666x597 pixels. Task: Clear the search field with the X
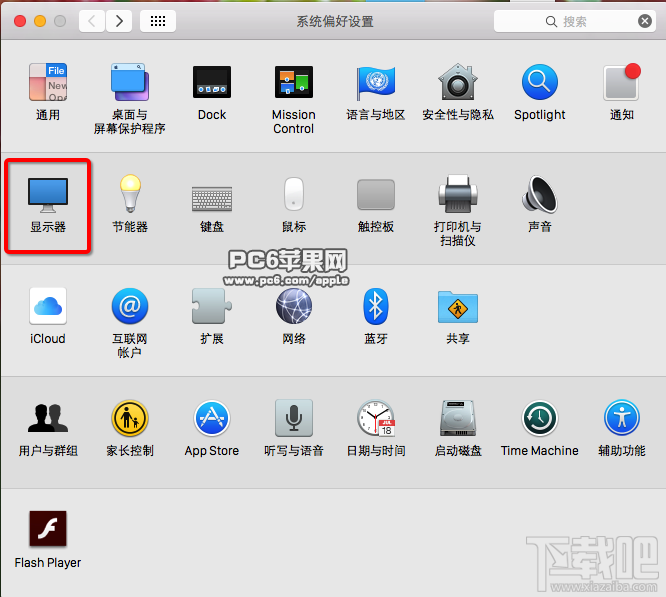[x=645, y=21]
